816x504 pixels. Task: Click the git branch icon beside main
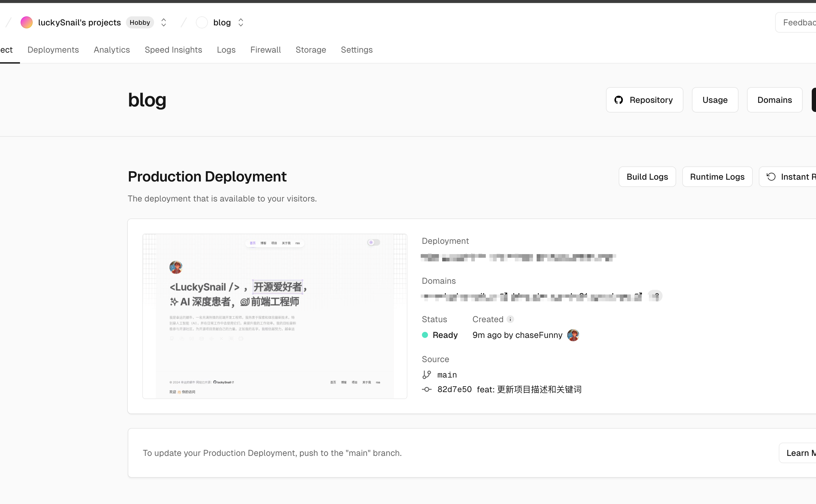point(426,375)
